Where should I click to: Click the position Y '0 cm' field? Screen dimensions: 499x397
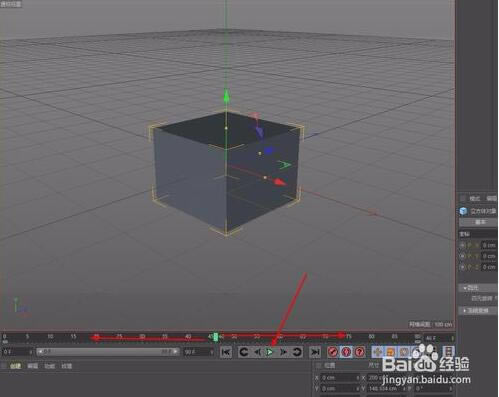click(340, 389)
